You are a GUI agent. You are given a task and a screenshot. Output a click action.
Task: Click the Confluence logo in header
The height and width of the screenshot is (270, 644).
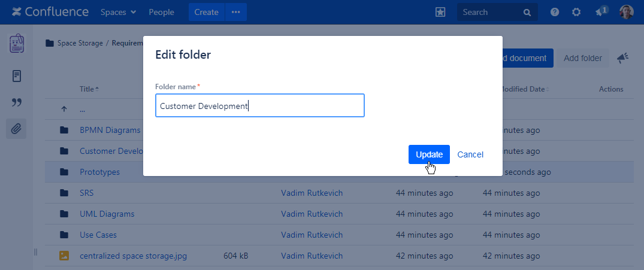tap(50, 12)
